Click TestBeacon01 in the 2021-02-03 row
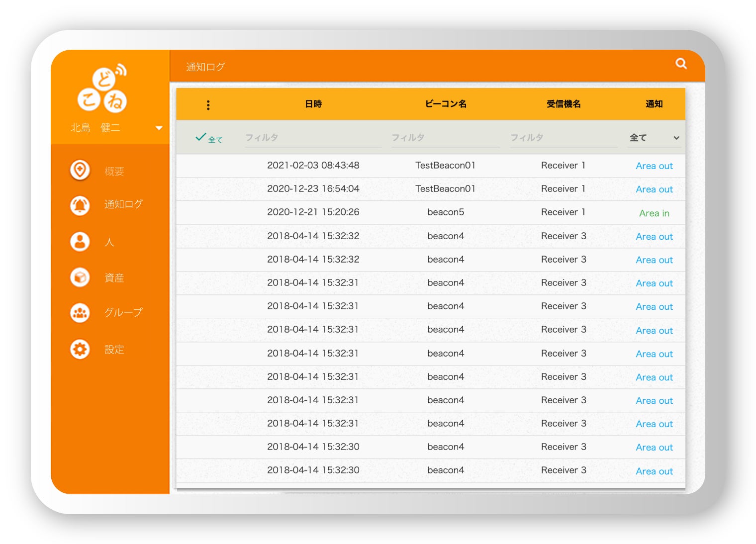Viewport: 756px width, 544px height. (x=446, y=165)
